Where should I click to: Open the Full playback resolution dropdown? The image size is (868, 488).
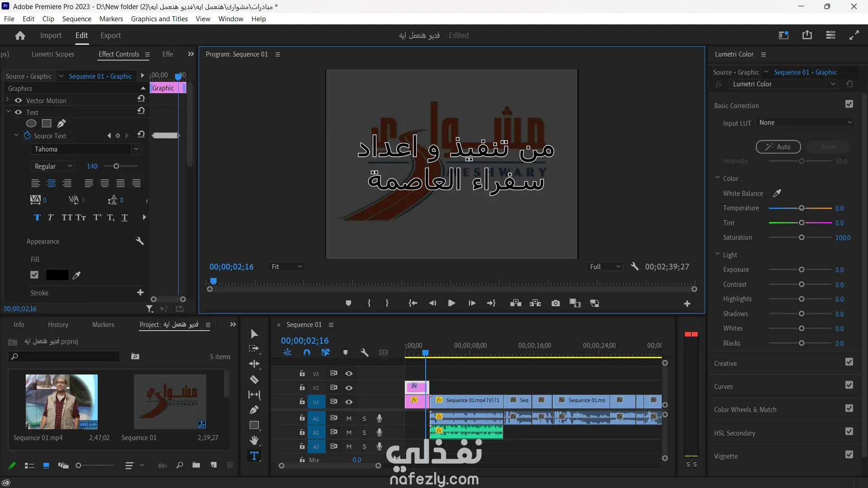tap(605, 267)
